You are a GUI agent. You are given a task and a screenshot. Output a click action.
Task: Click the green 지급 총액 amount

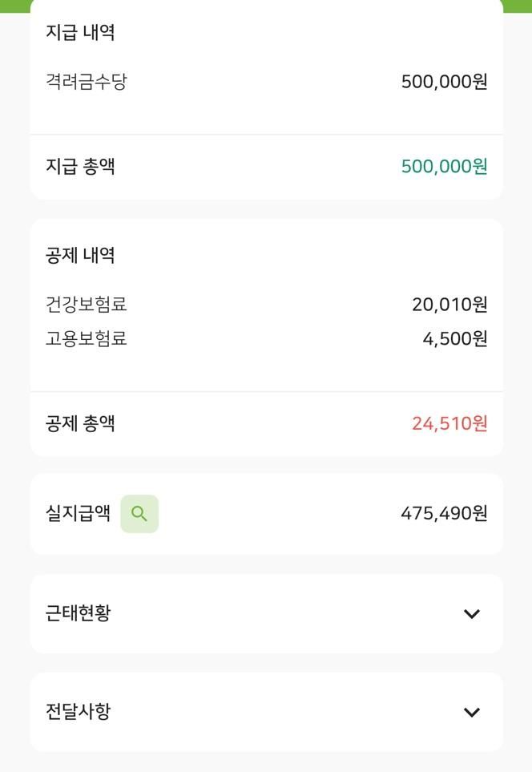point(444,167)
